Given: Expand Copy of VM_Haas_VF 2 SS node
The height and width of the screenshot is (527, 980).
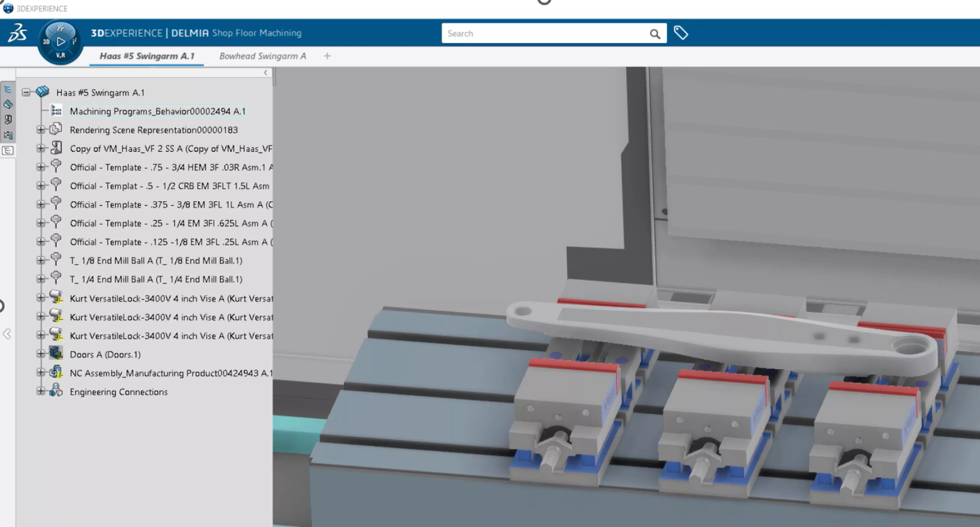Looking at the screenshot, I should coord(40,148).
